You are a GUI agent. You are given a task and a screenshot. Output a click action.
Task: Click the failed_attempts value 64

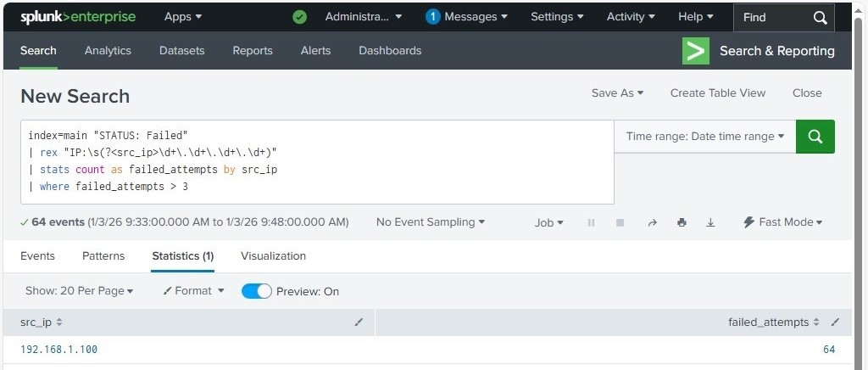[829, 350]
